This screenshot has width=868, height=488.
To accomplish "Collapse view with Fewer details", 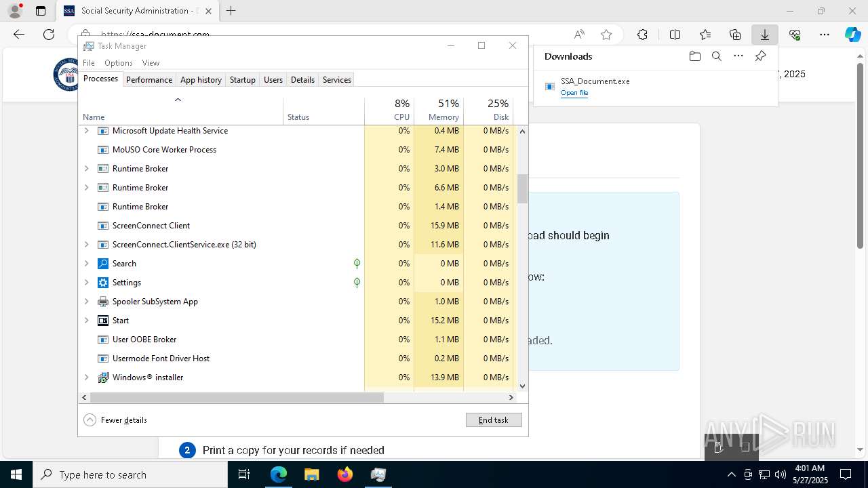I will click(115, 420).
